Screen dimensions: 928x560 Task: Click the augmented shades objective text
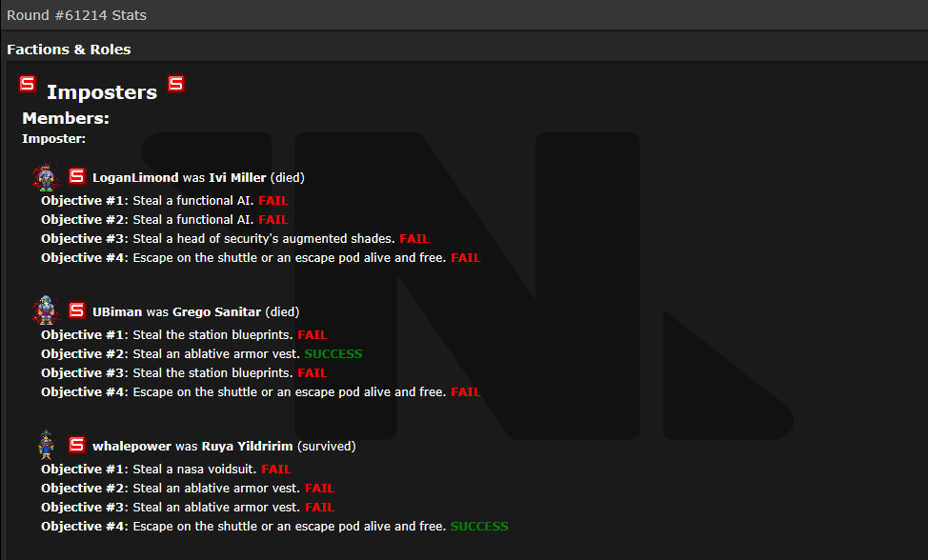coord(264,239)
